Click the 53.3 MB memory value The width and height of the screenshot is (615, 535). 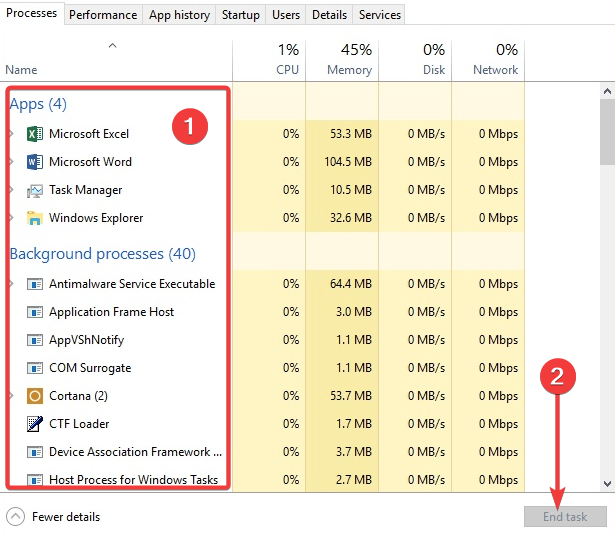pyautogui.click(x=351, y=134)
